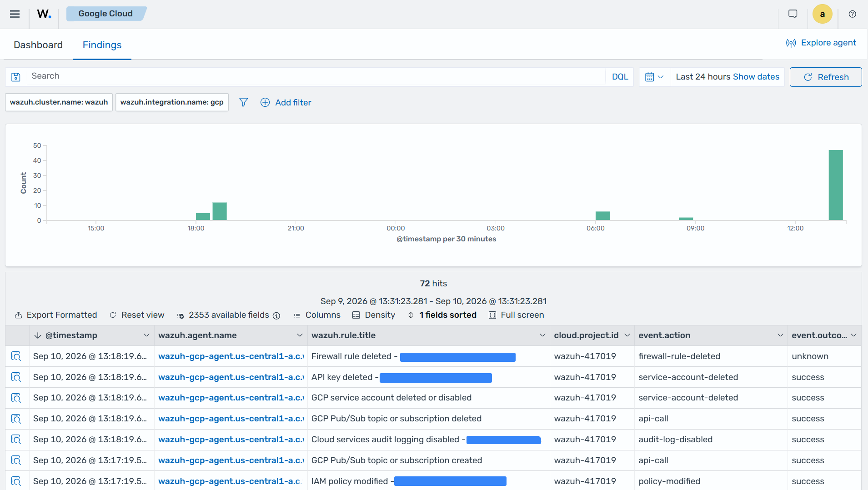Image resolution: width=868 pixels, height=490 pixels.
Task: Expand the @timestamp column header menu
Action: pos(146,335)
